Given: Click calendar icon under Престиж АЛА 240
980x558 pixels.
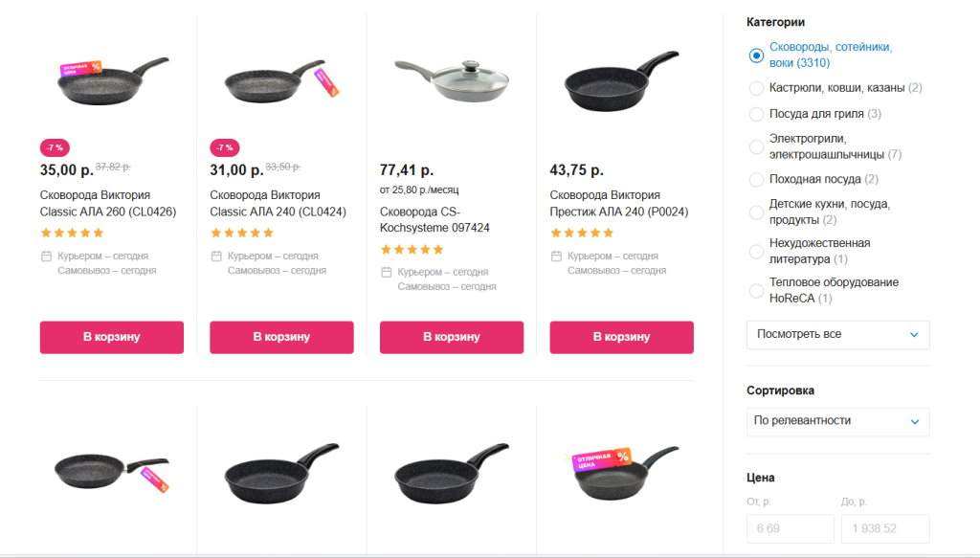Looking at the screenshot, I should [555, 257].
